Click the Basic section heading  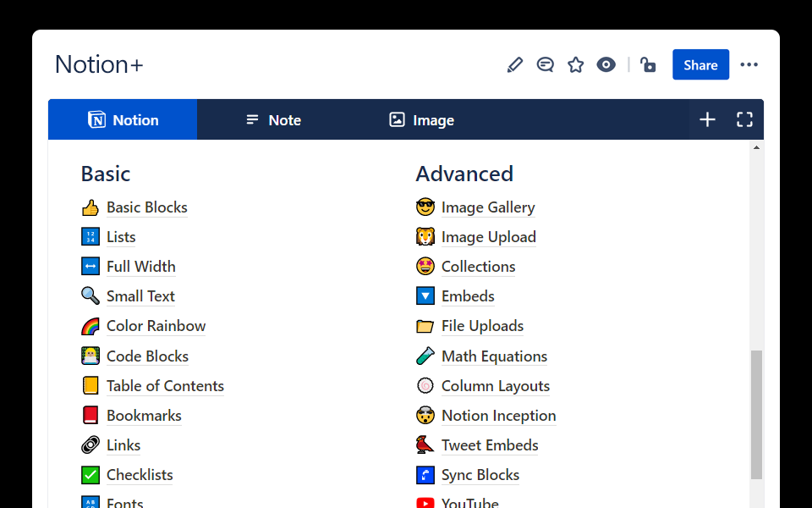pos(106,174)
